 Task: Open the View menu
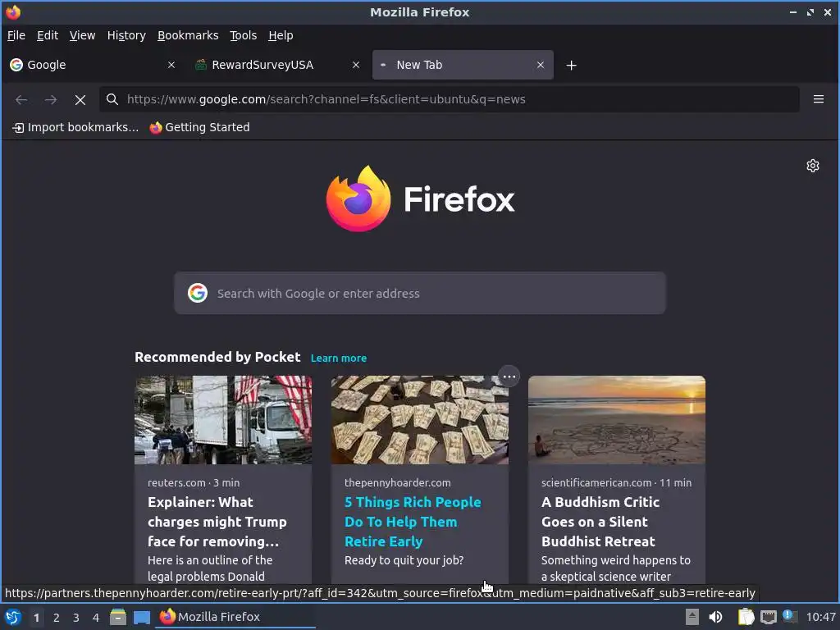pos(82,35)
